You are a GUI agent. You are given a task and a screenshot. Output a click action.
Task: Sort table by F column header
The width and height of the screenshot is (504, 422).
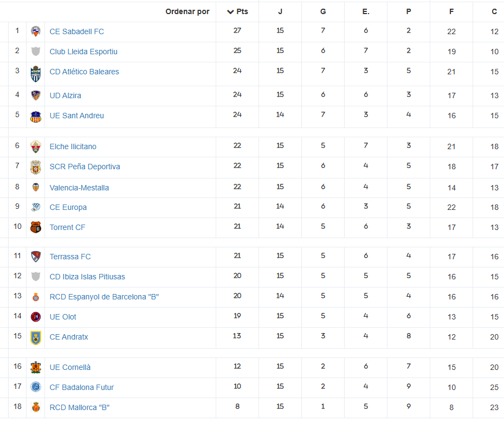[451, 11]
